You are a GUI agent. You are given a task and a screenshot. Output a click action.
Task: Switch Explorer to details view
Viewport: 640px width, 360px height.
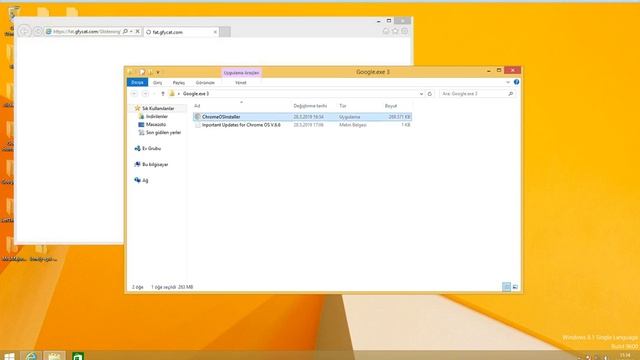click(506, 287)
